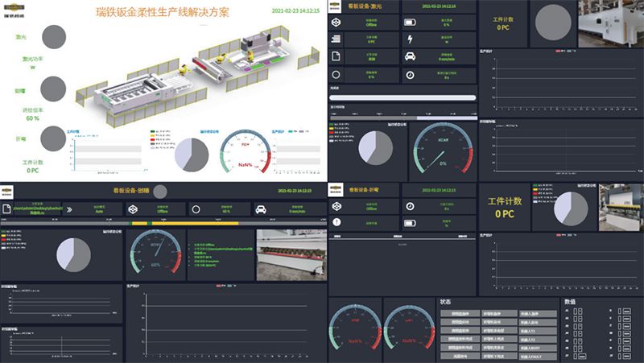Click the 看板设备-折弯 panel title

pos(366,189)
